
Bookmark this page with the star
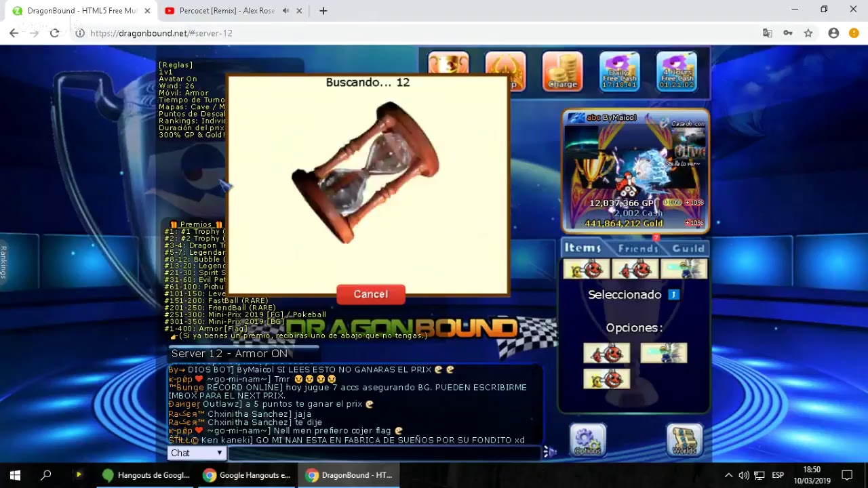click(808, 33)
